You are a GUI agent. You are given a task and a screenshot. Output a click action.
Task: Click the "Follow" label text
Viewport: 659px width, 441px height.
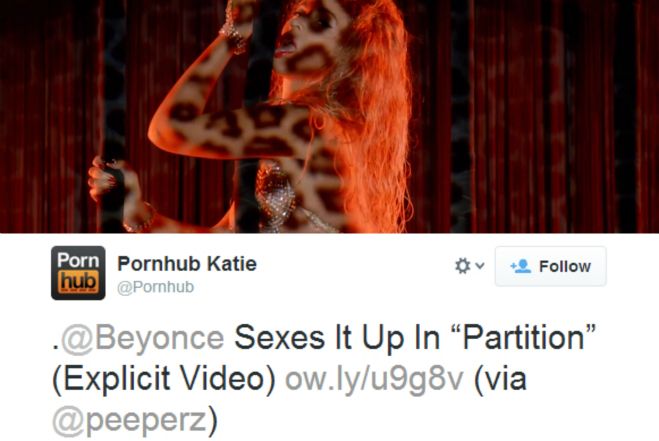tap(565, 266)
